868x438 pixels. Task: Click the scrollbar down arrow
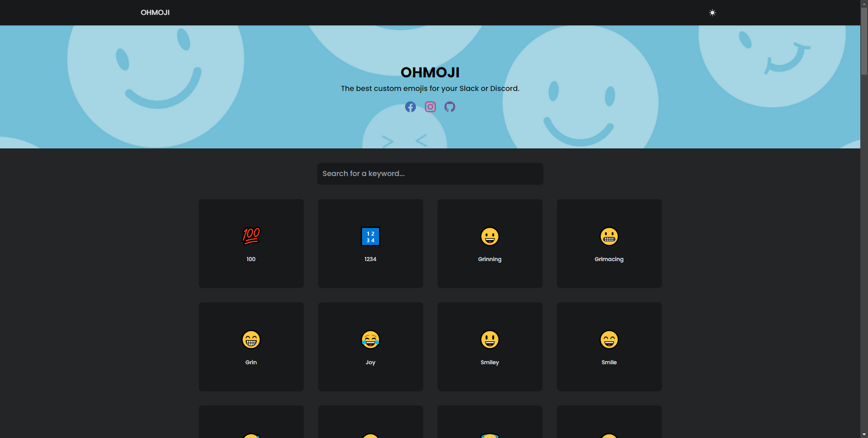point(864,434)
